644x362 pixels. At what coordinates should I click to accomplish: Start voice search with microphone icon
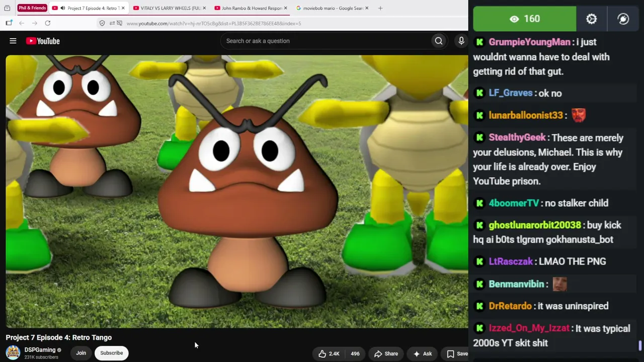(x=461, y=41)
